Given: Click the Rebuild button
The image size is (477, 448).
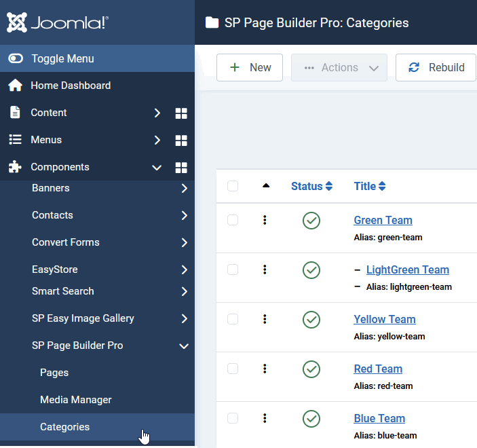Looking at the screenshot, I should pyautogui.click(x=436, y=68).
